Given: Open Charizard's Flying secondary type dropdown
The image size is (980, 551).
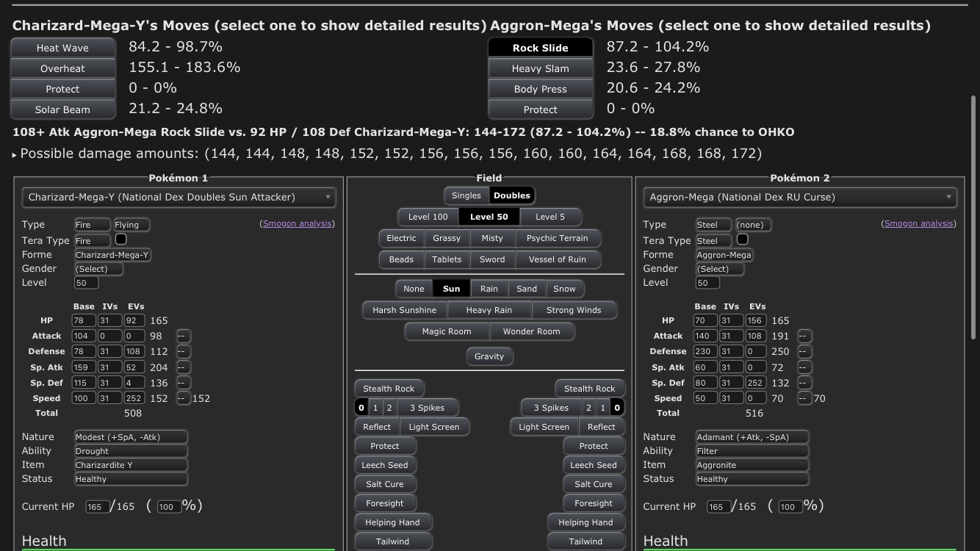Looking at the screenshot, I should click(x=131, y=225).
